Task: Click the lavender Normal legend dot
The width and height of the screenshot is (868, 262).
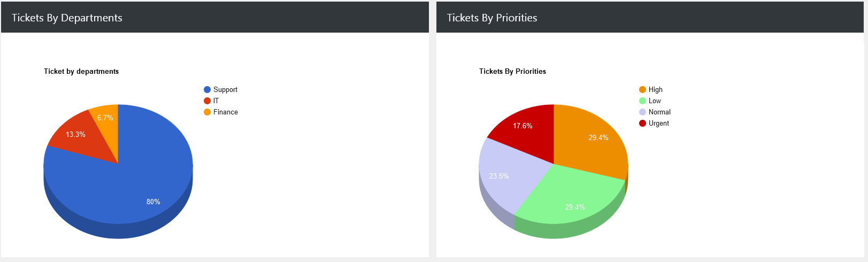Action: point(642,112)
